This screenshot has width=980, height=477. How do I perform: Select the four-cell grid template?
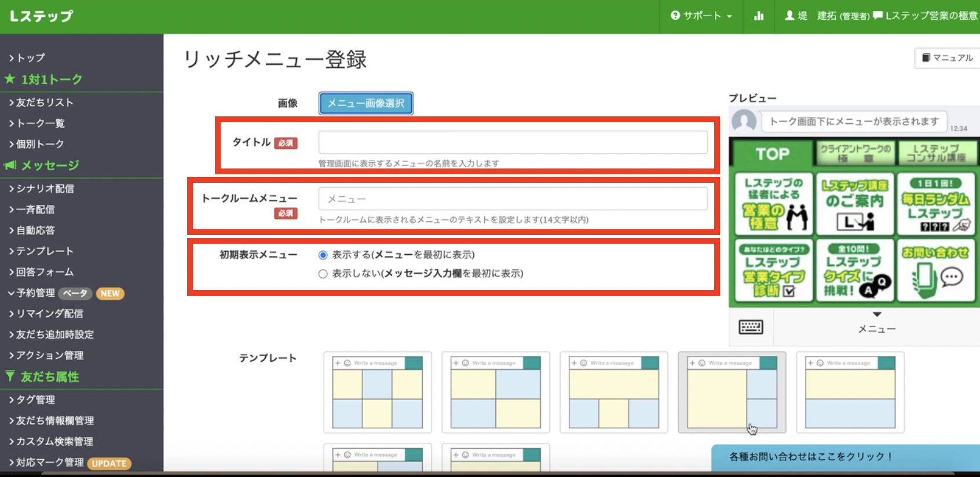click(x=496, y=392)
